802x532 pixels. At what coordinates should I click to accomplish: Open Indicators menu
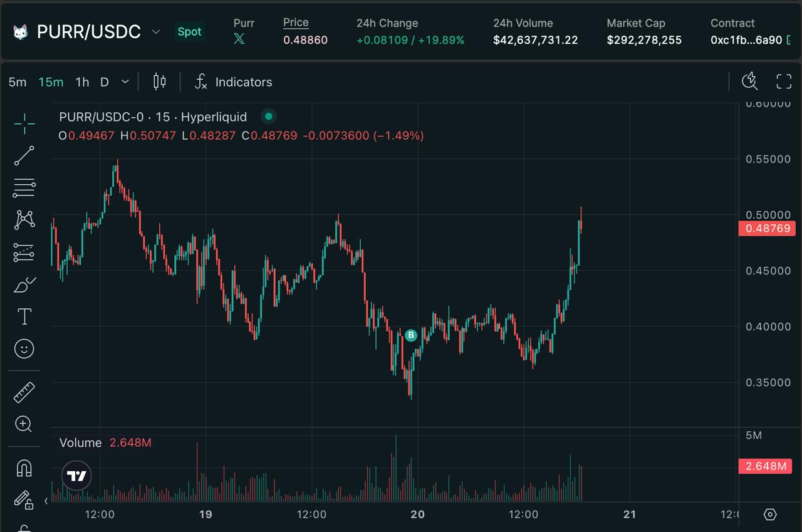coord(233,82)
